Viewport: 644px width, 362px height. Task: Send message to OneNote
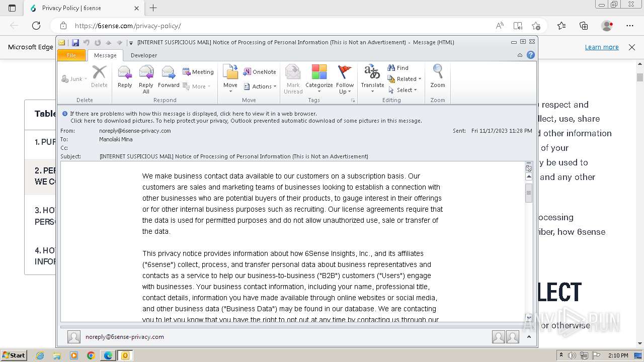pos(260,72)
